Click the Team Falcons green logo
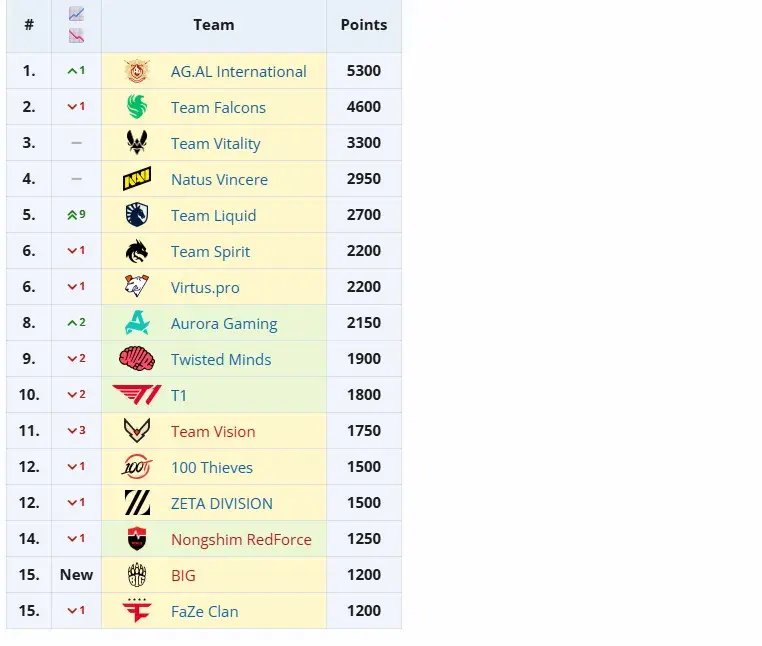This screenshot has height=646, width=762. pos(137,107)
